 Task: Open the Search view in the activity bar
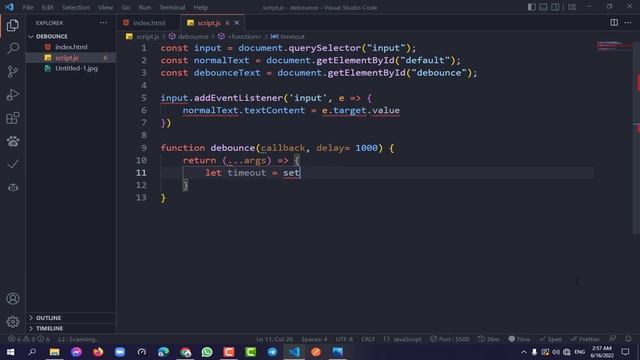(x=13, y=49)
